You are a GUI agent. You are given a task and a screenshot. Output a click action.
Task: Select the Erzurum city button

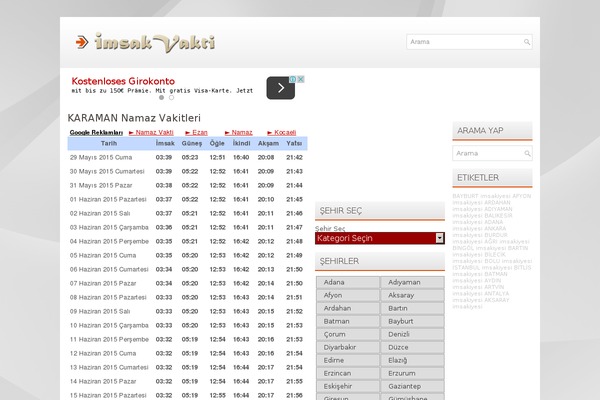[x=412, y=374]
